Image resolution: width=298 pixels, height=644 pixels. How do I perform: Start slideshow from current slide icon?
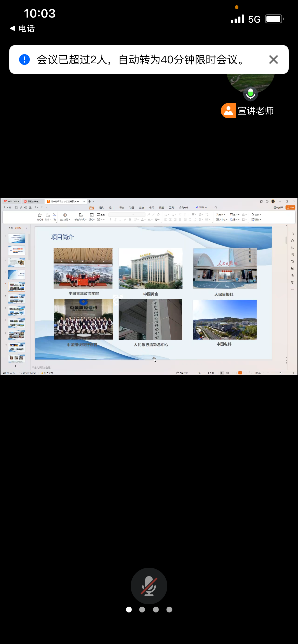[65, 215]
